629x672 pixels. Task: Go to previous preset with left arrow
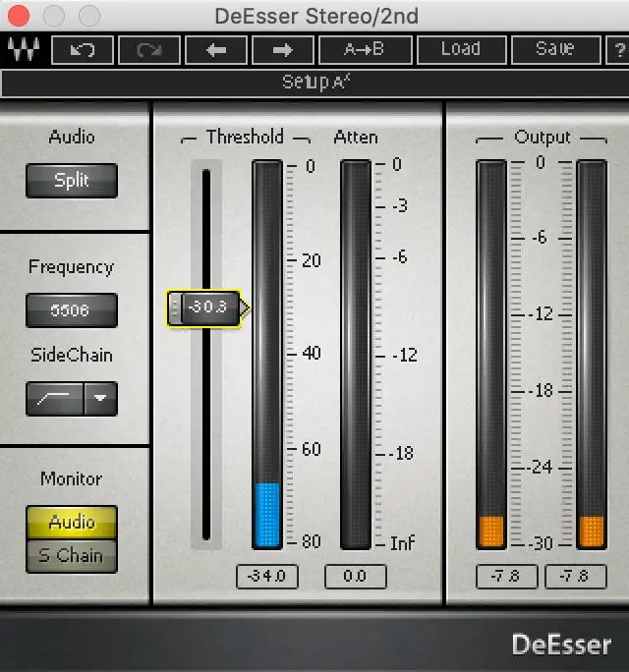[x=216, y=49]
